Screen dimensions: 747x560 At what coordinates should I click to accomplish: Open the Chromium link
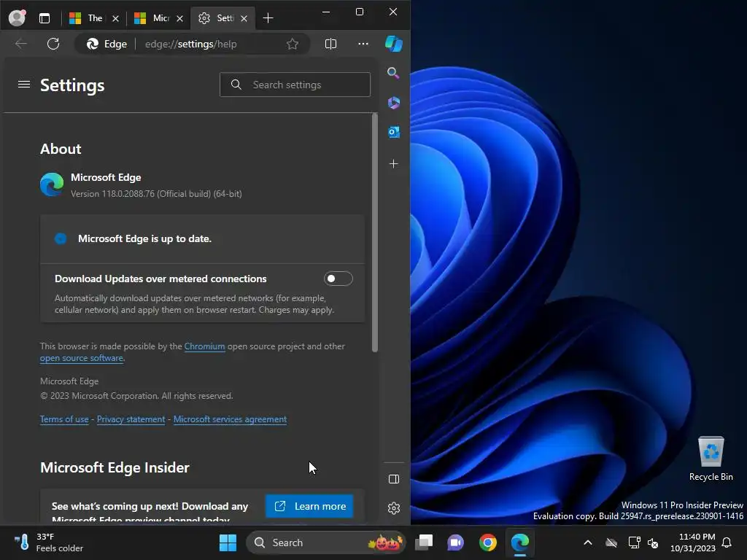(x=204, y=346)
